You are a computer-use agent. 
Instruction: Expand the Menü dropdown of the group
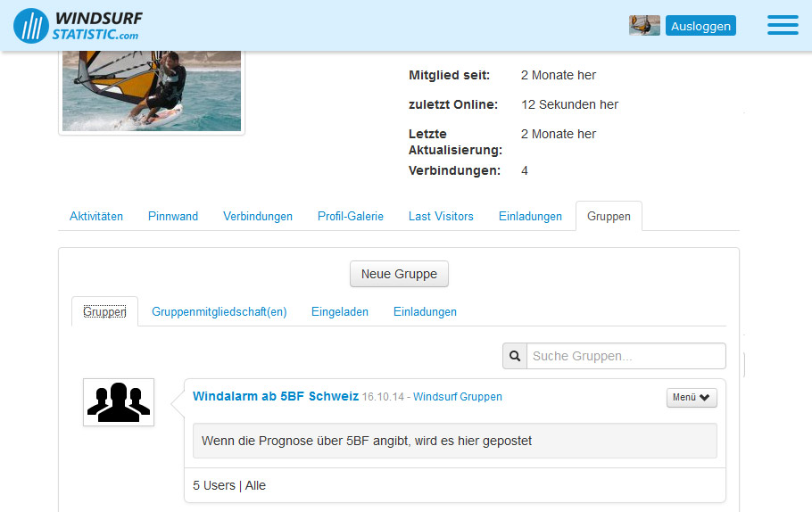692,398
